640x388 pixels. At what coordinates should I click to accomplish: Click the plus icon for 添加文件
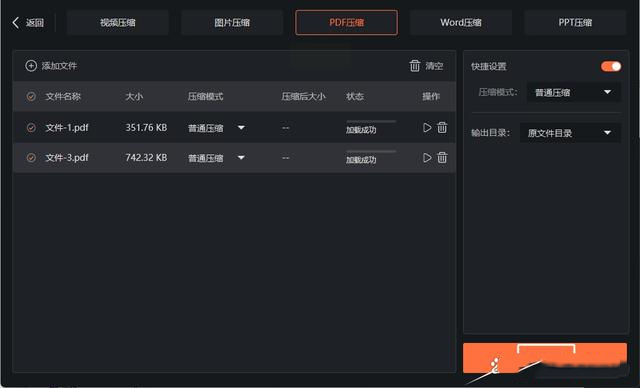click(31, 66)
